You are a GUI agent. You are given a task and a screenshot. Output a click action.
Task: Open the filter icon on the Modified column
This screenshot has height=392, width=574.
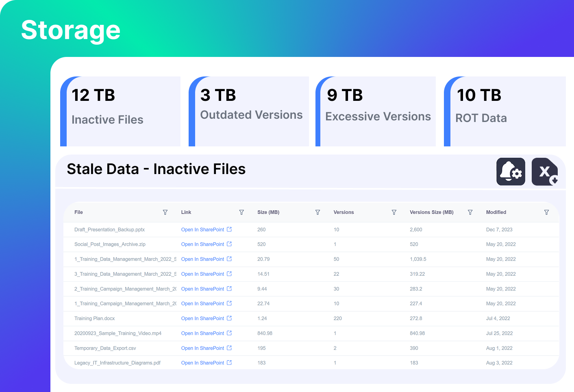coord(546,212)
